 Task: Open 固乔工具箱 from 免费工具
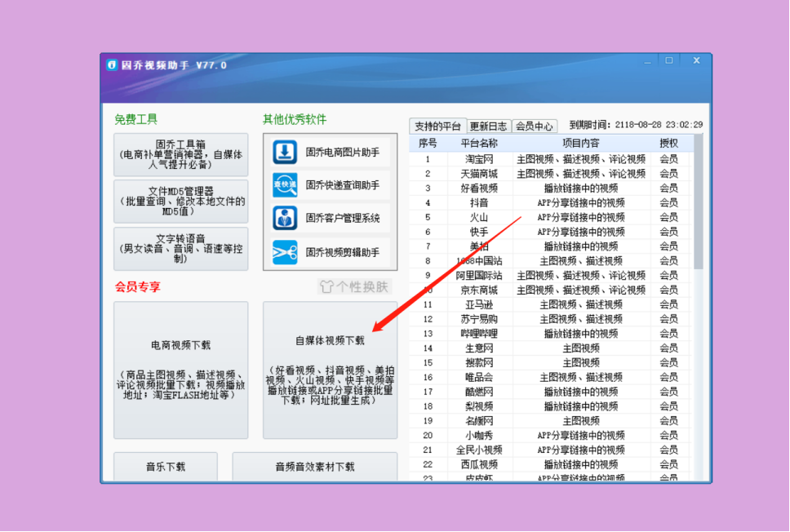(180, 155)
